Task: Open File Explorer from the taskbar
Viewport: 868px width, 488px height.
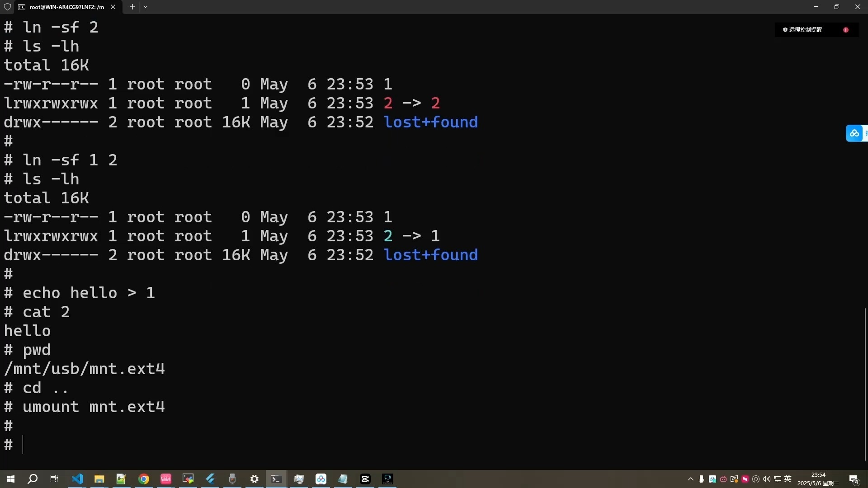Action: [x=99, y=479]
